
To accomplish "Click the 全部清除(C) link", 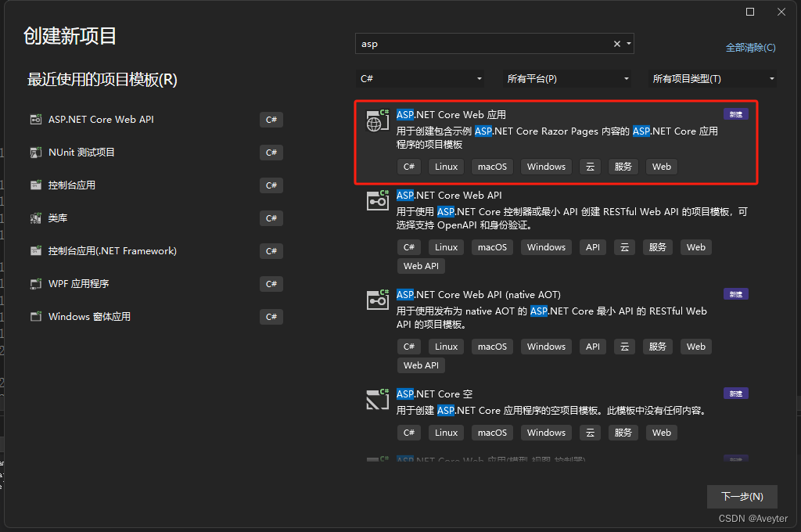I will click(x=750, y=48).
